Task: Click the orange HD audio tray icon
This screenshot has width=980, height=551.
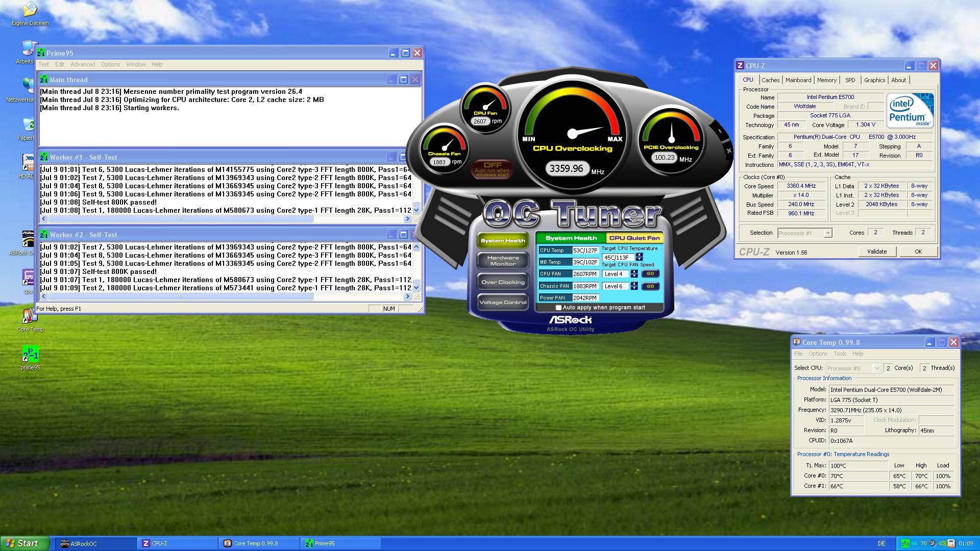Action: (951, 543)
